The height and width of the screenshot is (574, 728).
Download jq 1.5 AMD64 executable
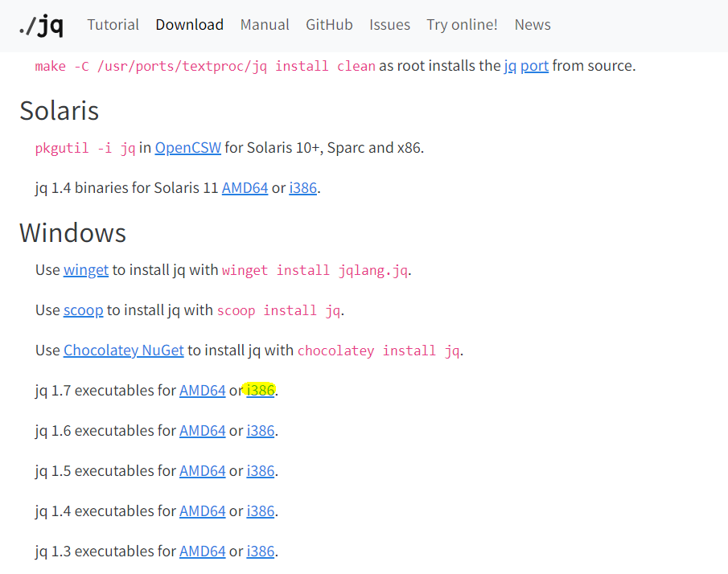[203, 471]
